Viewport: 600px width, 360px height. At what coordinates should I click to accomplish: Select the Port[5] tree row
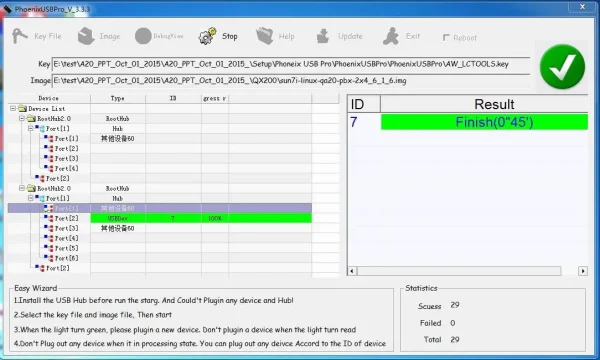[160, 248]
